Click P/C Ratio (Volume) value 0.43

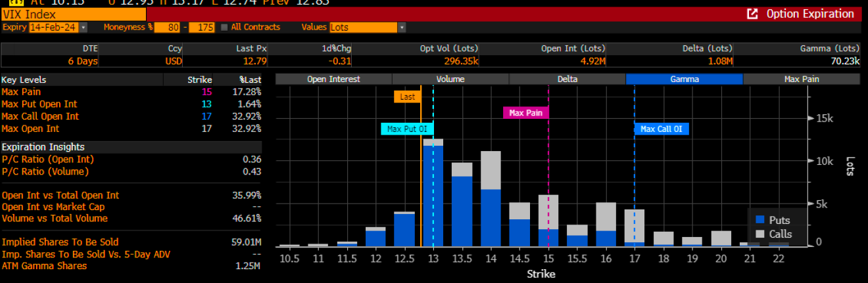point(253,172)
